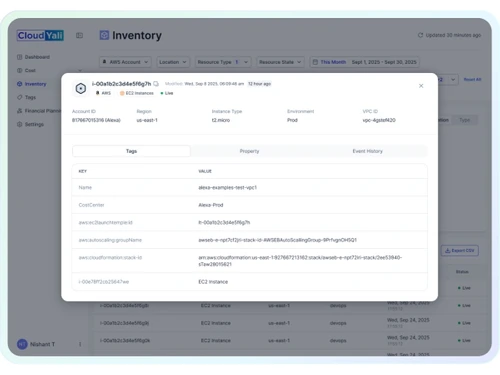This screenshot has width=500, height=375.
Task: Click the '12 hour ago' badge
Action: (x=259, y=84)
